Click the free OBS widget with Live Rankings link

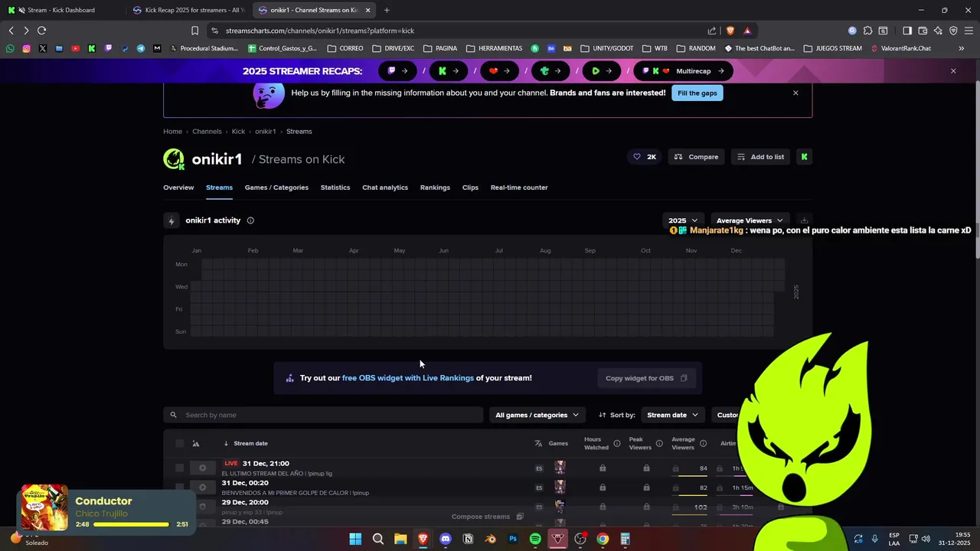(x=408, y=378)
